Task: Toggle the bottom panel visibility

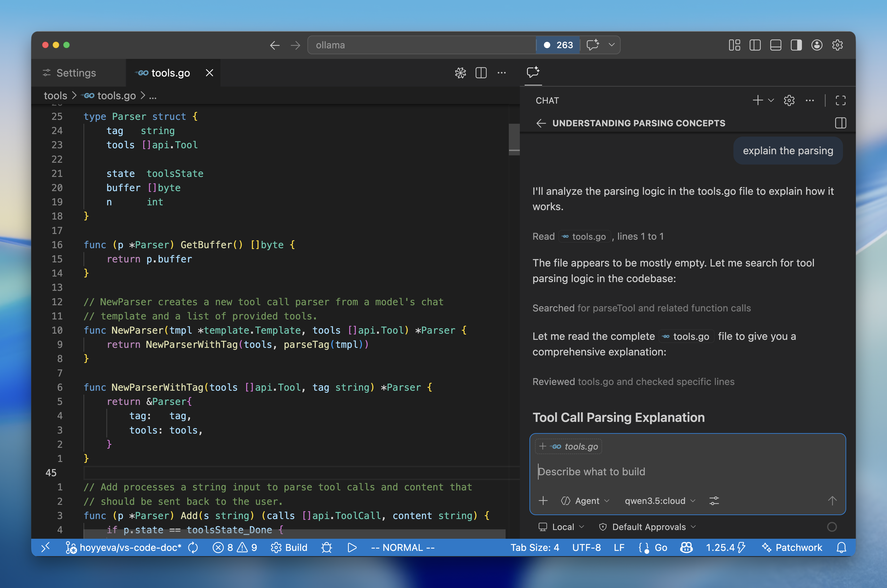Action: (x=776, y=45)
